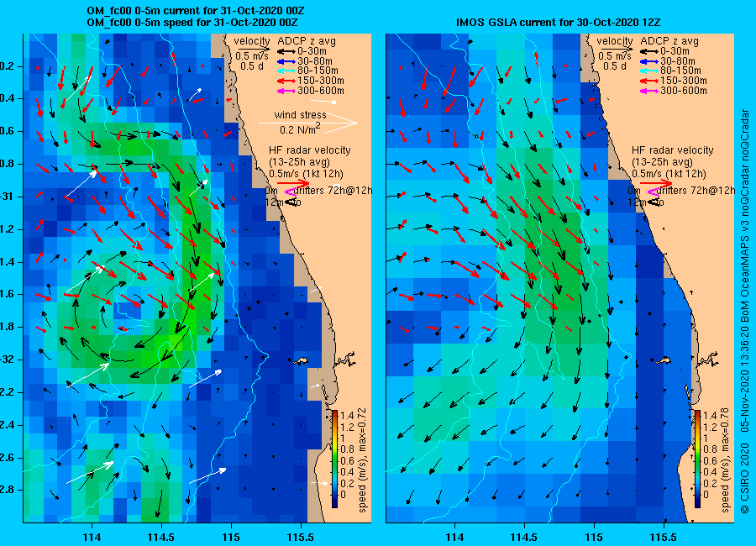Click 'drifters 72h@12h' label in left panel
Image resolution: width=756 pixels, height=546 pixels.
[x=333, y=191]
